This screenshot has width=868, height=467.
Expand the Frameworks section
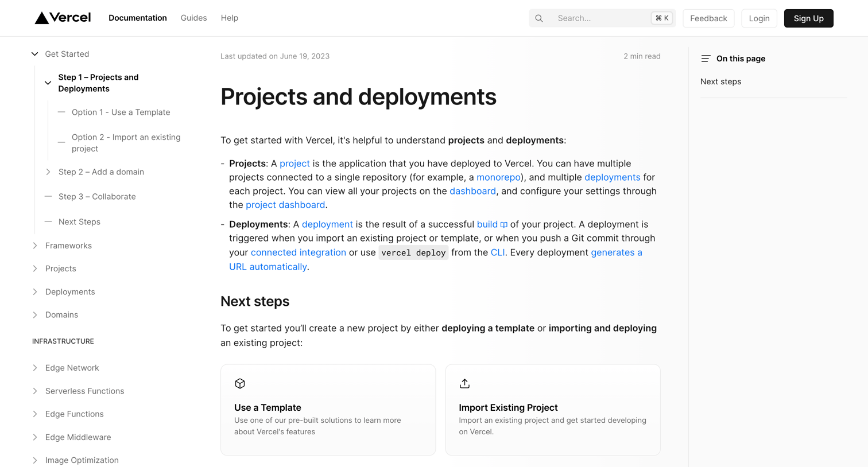click(x=35, y=246)
